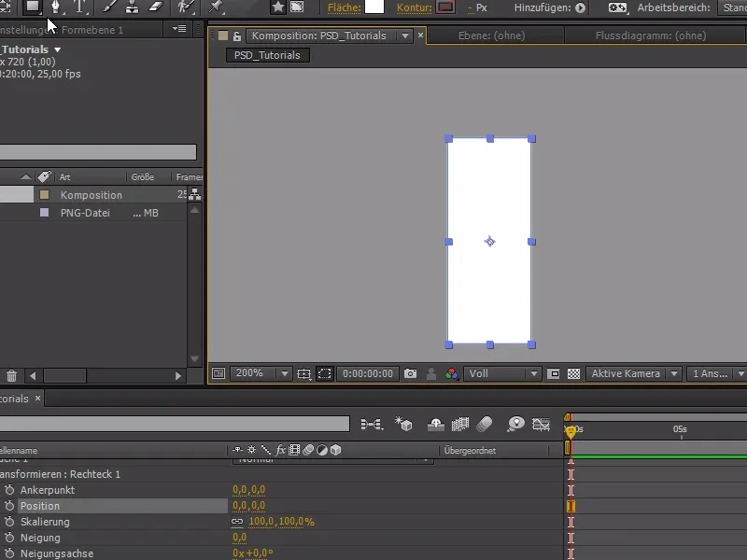Toggle draft 3D mode icon
This screenshot has height=560, width=747.
pos(403,424)
